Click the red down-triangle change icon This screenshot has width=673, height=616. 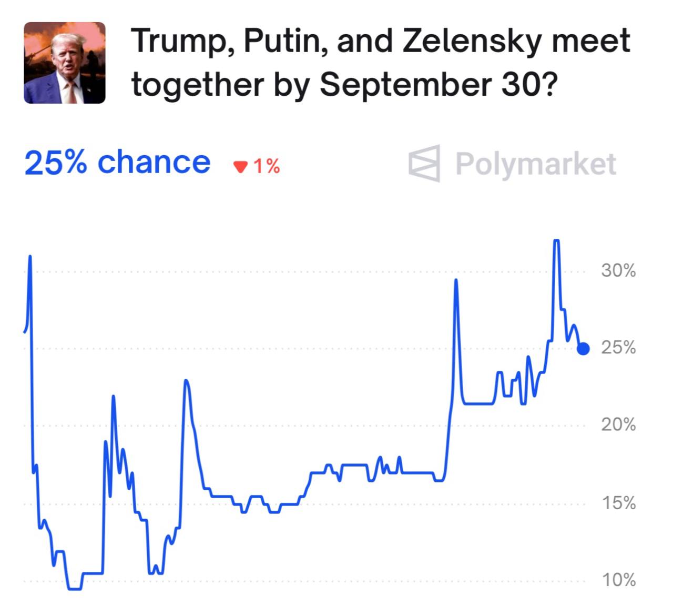240,167
